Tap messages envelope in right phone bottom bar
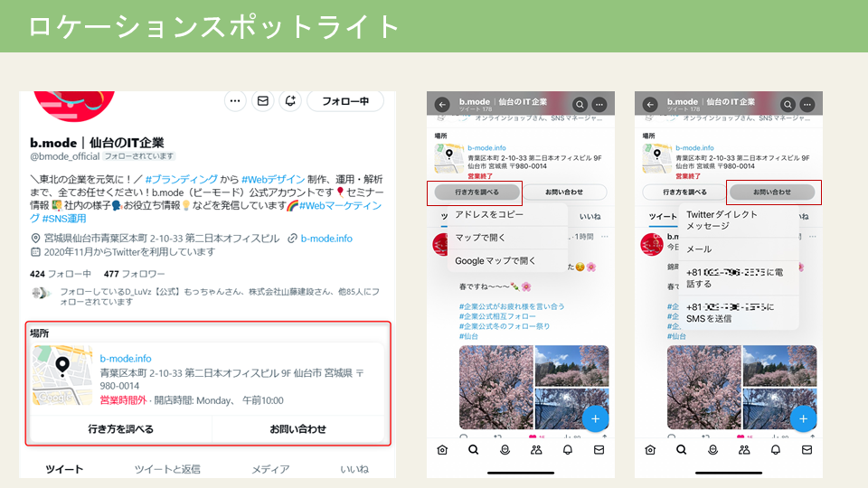This screenshot has height=488, width=868. tap(807, 450)
